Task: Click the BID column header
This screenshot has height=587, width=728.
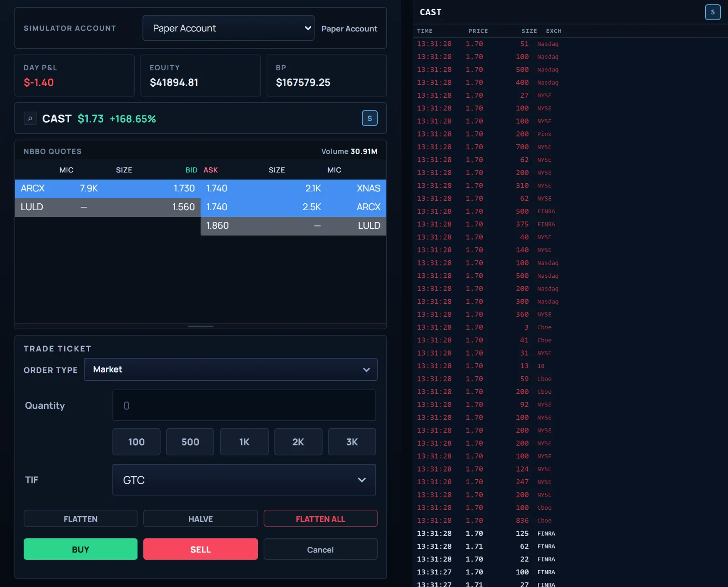Action: pos(191,170)
